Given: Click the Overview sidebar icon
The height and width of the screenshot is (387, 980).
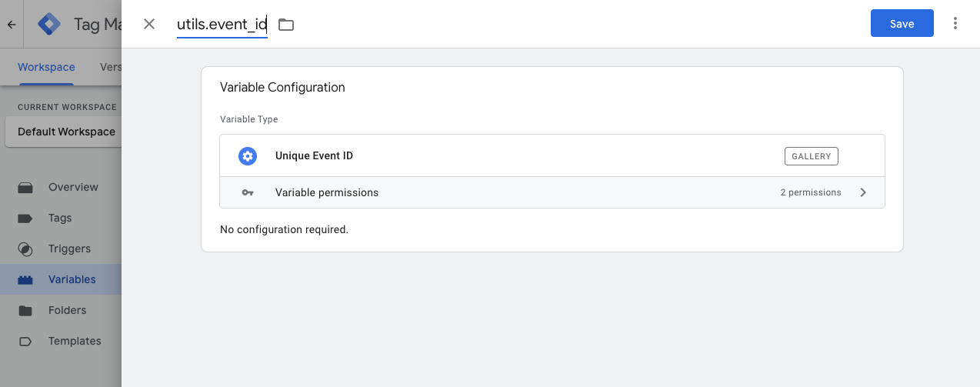Looking at the screenshot, I should [x=25, y=187].
